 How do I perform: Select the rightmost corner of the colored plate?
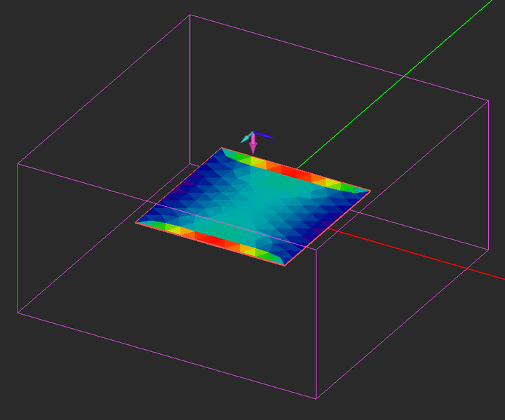coord(370,191)
